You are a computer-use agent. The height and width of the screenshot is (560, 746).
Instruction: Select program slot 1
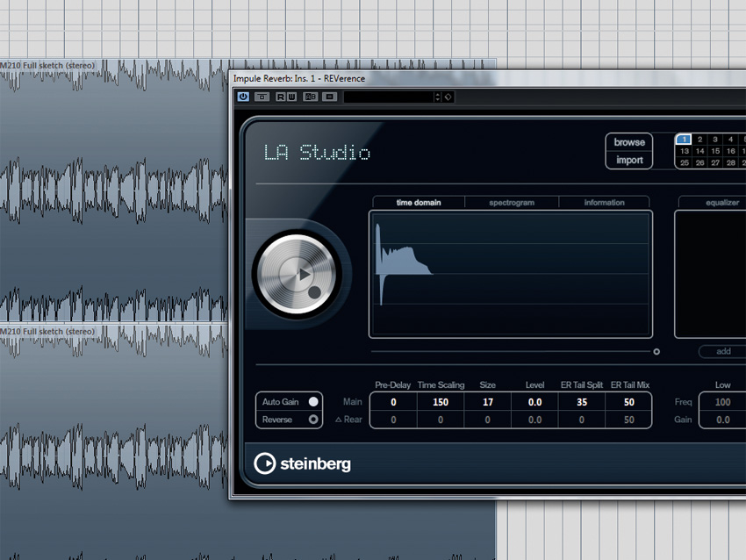click(684, 139)
